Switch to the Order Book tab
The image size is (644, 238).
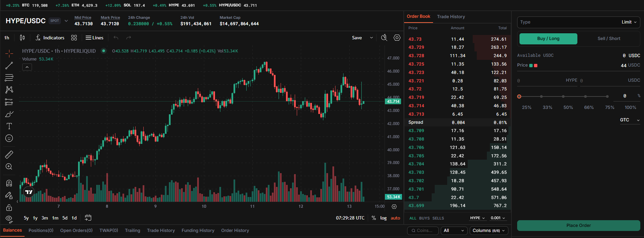[x=418, y=16]
